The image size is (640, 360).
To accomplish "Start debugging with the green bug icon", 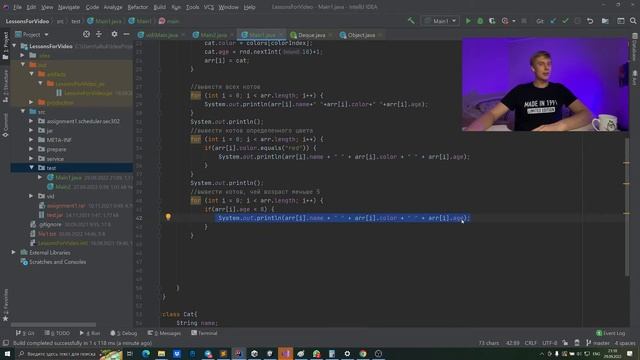I will pos(480,21).
